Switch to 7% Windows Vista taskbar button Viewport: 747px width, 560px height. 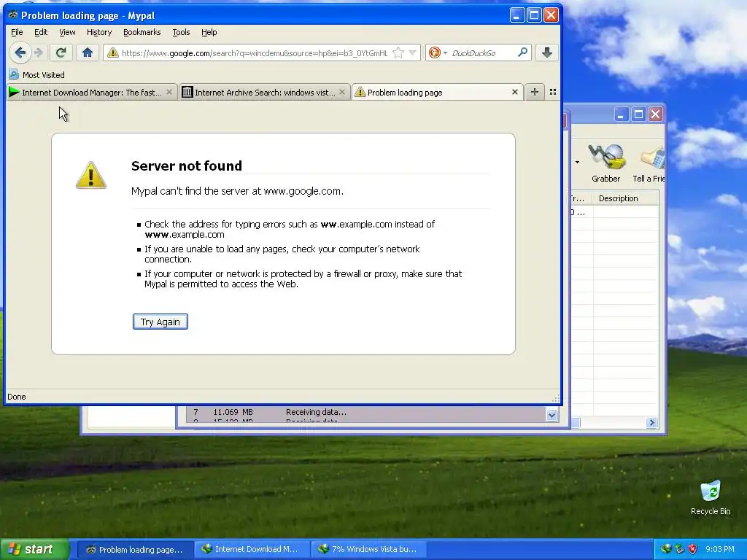click(368, 550)
